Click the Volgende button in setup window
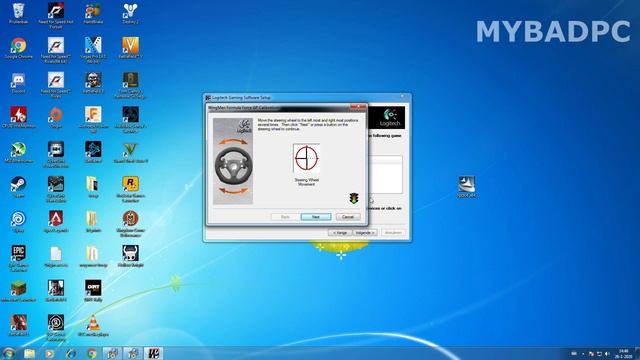 (x=364, y=233)
